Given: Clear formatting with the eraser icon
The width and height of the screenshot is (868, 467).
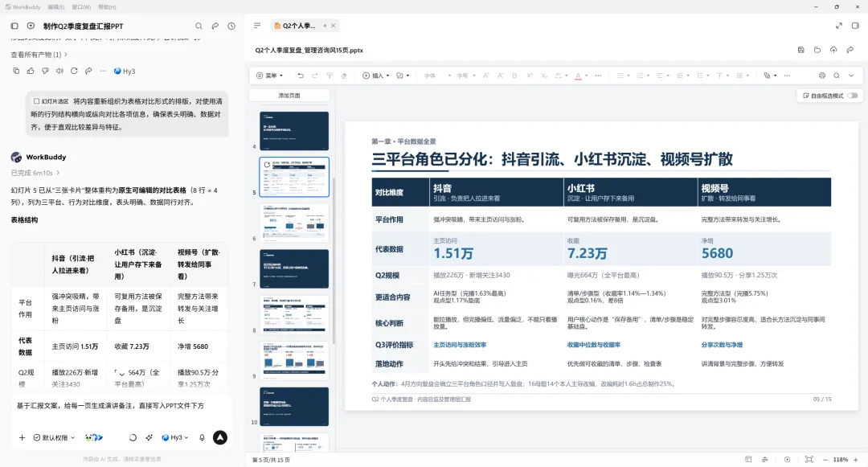Looking at the screenshot, I should click(344, 76).
